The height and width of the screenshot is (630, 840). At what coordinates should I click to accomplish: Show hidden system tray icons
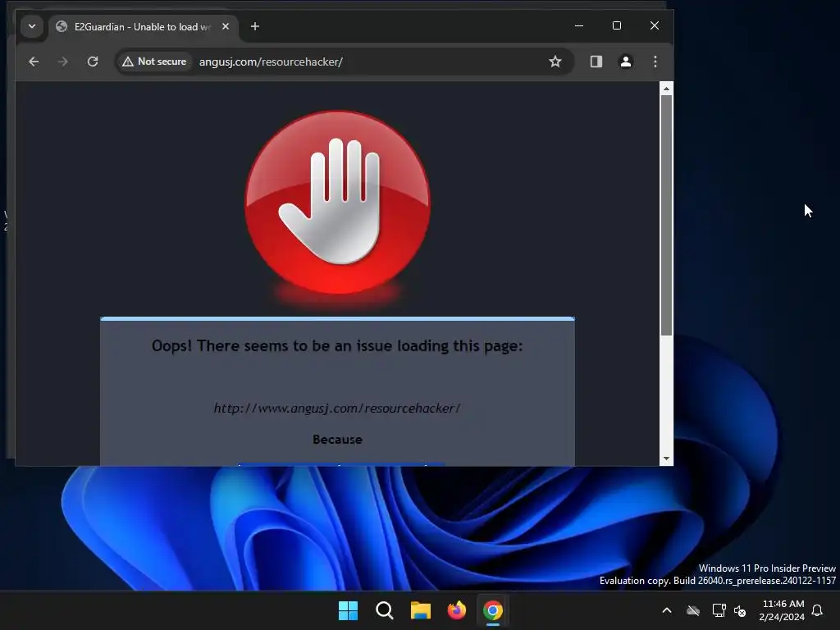click(667, 610)
